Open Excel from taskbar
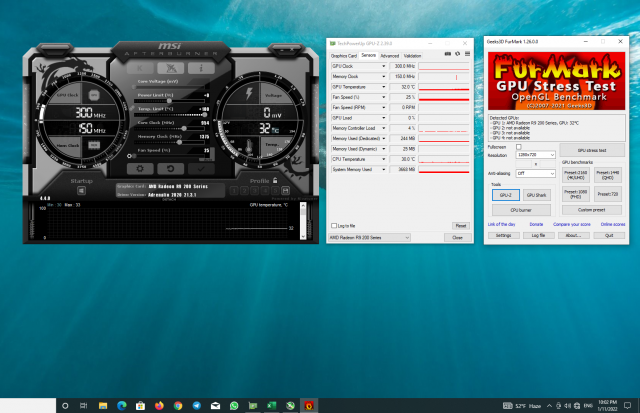Image resolution: width=640 pixels, height=413 pixels. pos(271,406)
